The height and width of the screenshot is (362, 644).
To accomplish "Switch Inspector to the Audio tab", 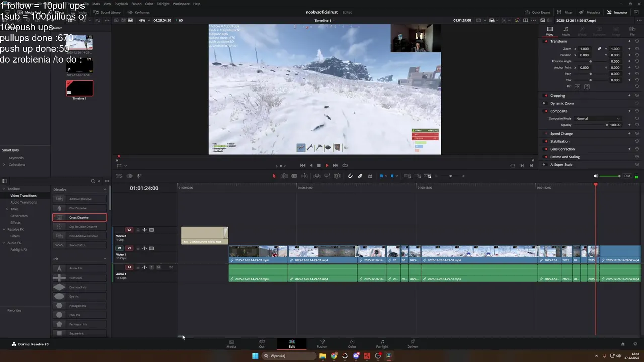I will [566, 31].
